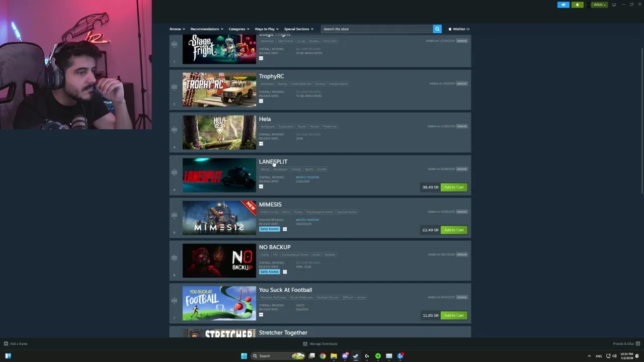Remove MIMESIS from the wishlist
The height and width of the screenshot is (362, 644).
tap(462, 212)
